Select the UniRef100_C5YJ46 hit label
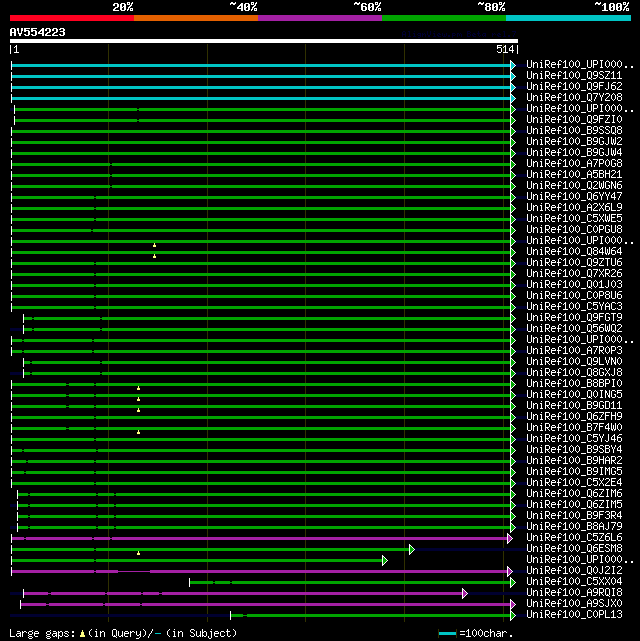Screen dimensions: 640x641 (574, 439)
